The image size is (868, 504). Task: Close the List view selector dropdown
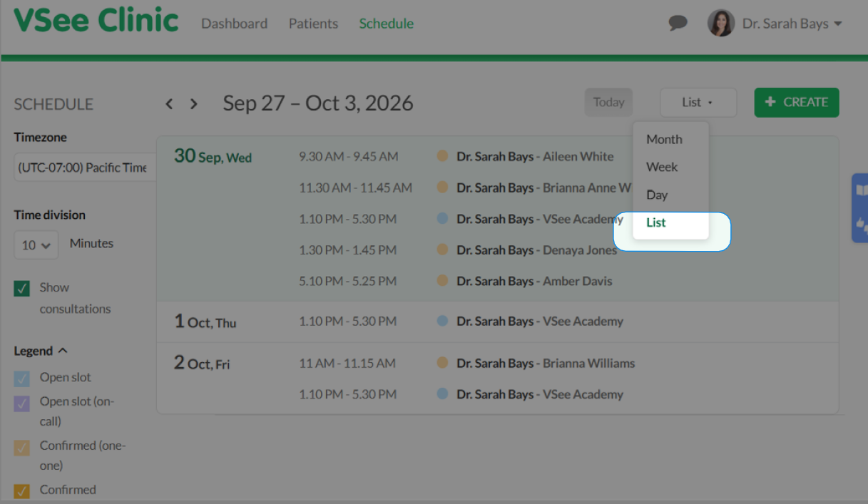[698, 103]
